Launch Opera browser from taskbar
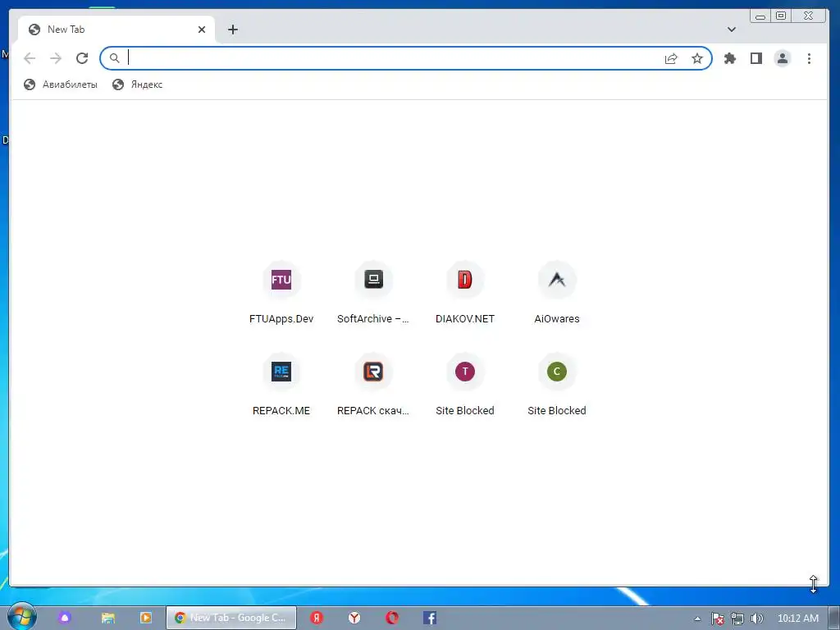This screenshot has width=840, height=630. pos(392,618)
